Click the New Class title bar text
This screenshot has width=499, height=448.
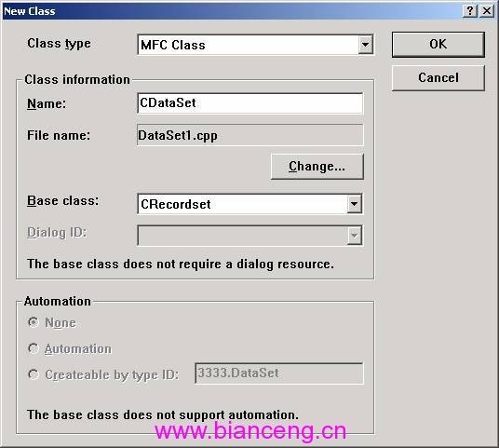(30, 11)
